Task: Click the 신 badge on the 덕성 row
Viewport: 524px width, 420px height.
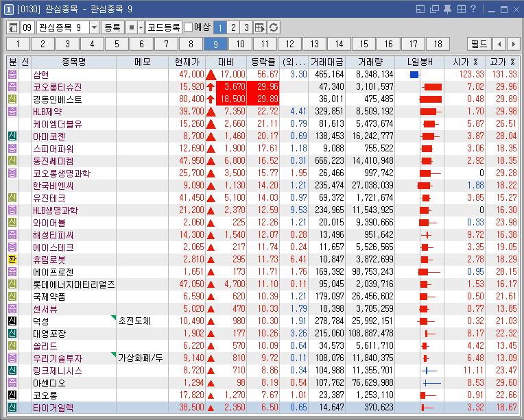Action: [12, 321]
